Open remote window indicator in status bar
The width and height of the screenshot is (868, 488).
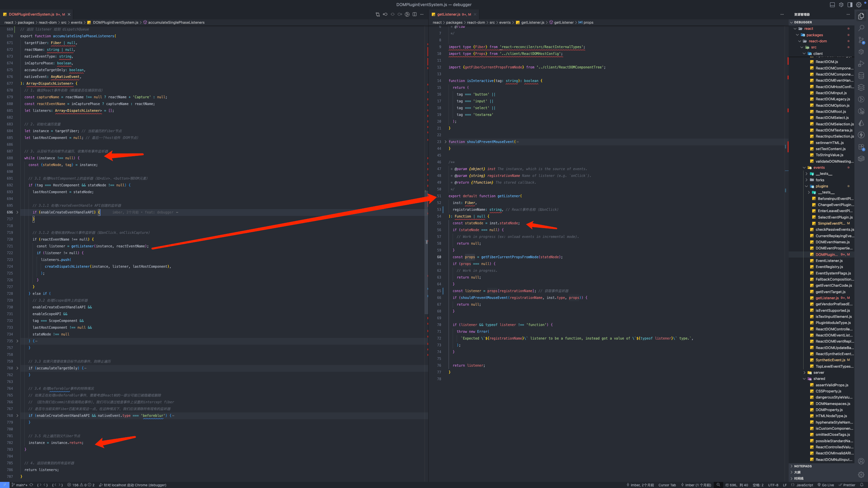point(5,485)
